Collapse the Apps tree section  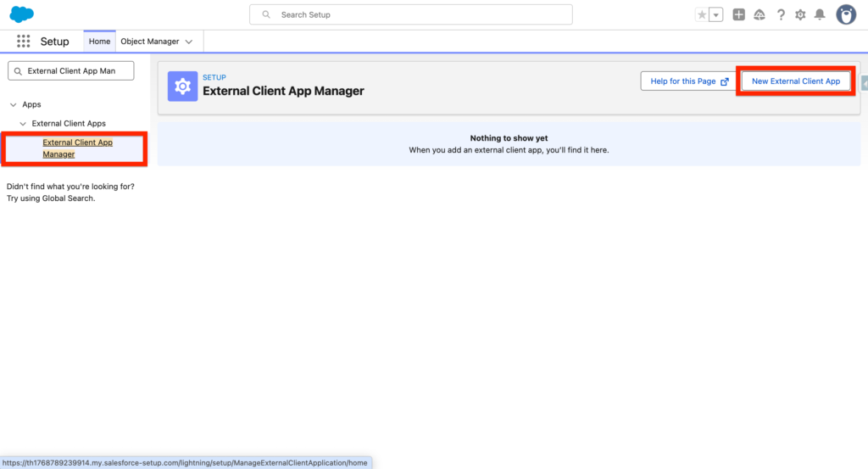[x=13, y=104]
